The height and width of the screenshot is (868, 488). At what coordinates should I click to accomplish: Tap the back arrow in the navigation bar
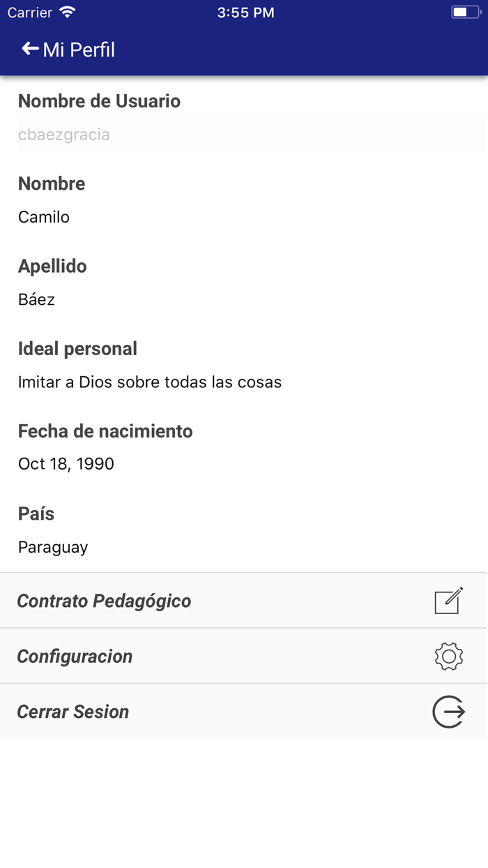click(x=28, y=48)
